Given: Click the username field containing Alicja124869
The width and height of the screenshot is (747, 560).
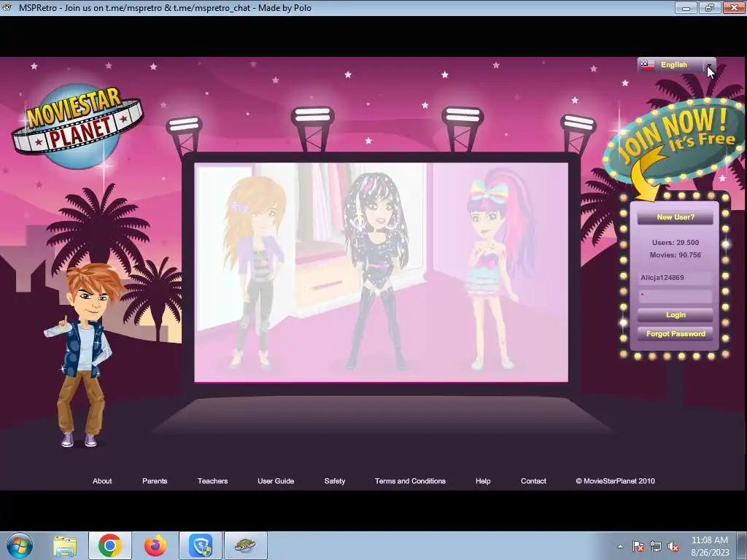Looking at the screenshot, I should tap(675, 278).
